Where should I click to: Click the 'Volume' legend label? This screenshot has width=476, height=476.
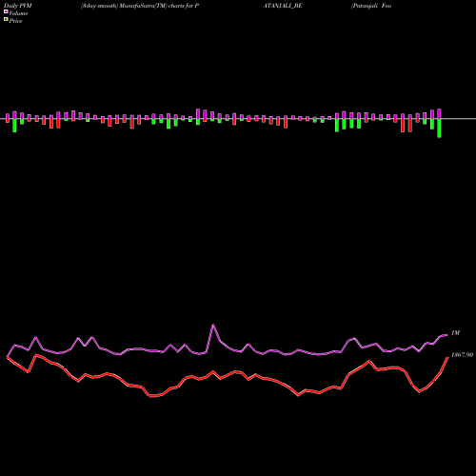click(x=18, y=13)
